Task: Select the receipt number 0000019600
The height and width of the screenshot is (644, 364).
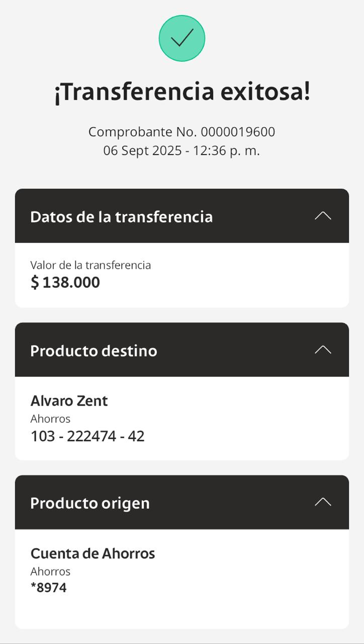Action: pyautogui.click(x=238, y=132)
